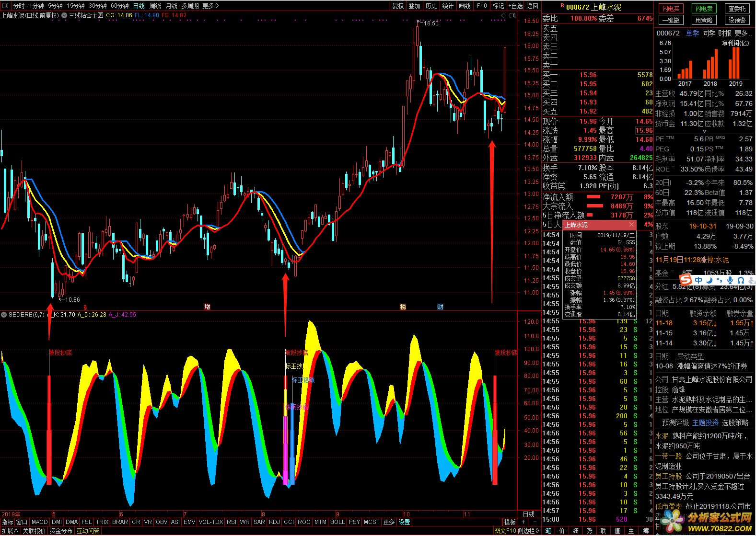756x536 pixels.
Task: Select the 30分钟 period tab
Action: pyautogui.click(x=98, y=6)
